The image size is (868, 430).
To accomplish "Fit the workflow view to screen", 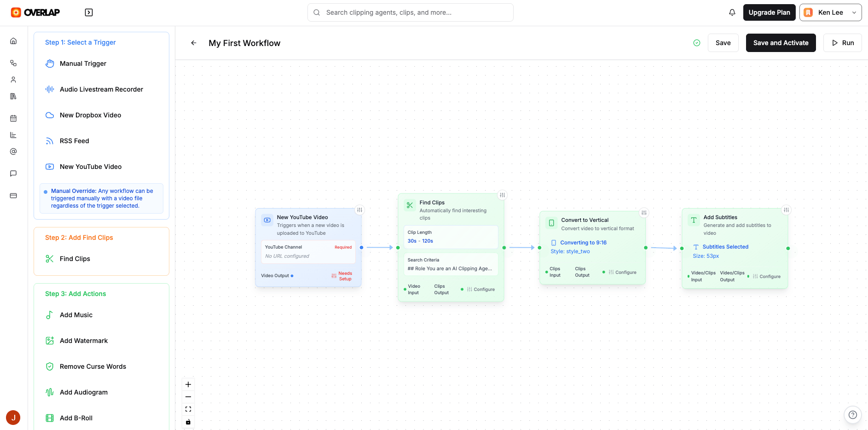I will pos(188,409).
